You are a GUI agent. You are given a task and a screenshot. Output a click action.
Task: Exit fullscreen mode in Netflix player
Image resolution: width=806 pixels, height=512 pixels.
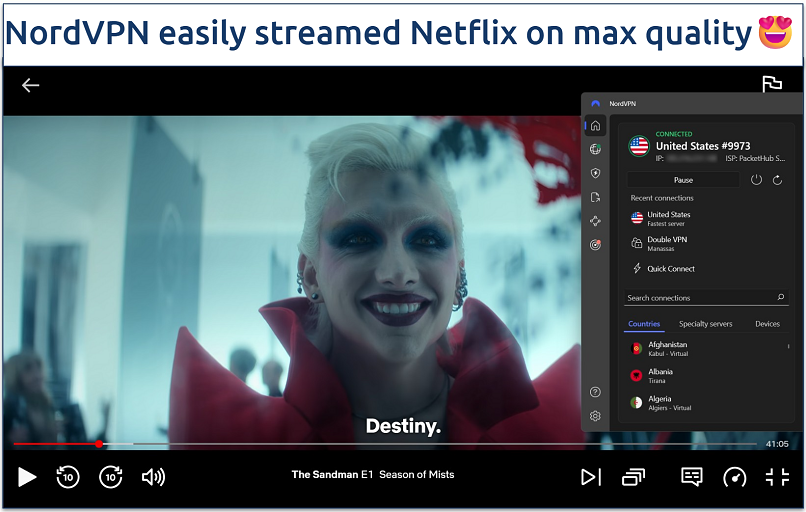click(777, 477)
